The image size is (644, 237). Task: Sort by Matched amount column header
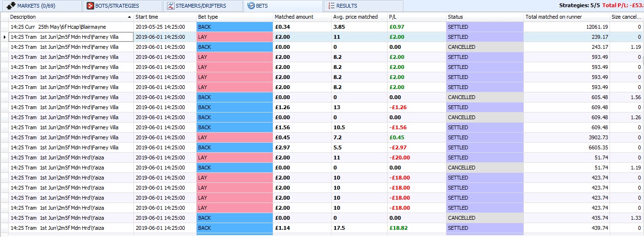(302, 17)
